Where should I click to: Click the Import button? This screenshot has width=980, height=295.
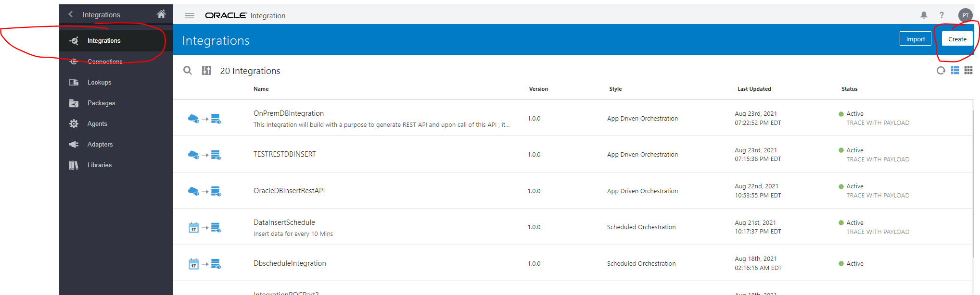tap(915, 39)
